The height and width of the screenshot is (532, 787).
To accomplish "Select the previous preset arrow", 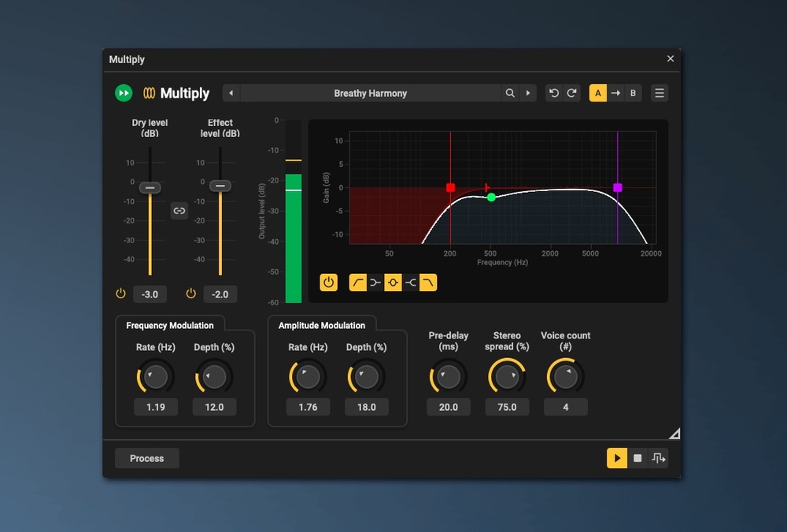I will pyautogui.click(x=231, y=93).
